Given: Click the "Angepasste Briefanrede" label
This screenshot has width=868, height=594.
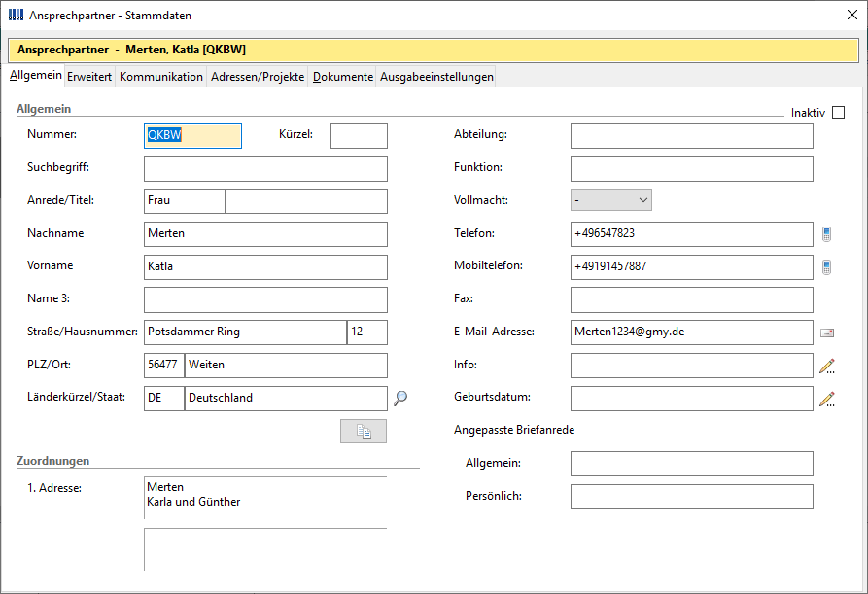Looking at the screenshot, I should (x=514, y=430).
